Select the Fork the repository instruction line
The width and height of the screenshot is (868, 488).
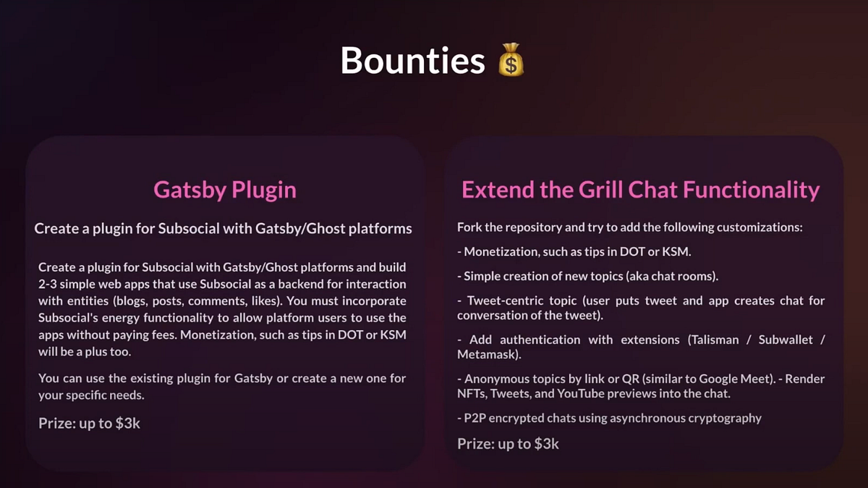(x=630, y=227)
